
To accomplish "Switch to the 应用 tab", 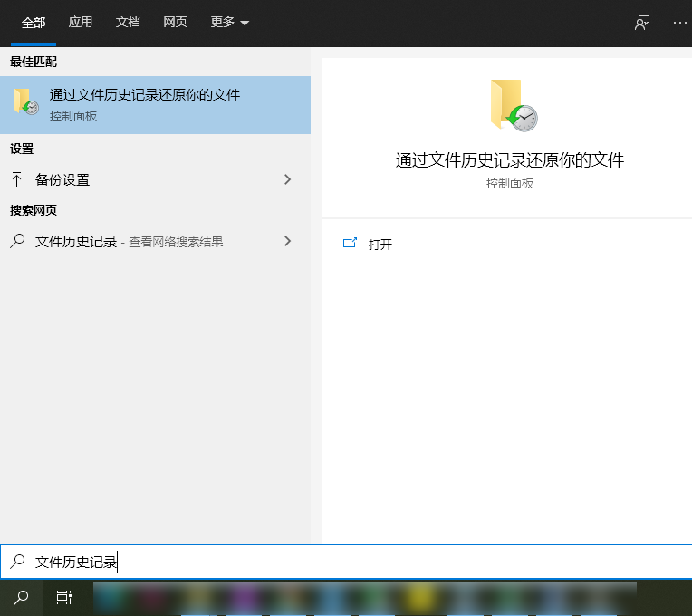I will (x=81, y=22).
